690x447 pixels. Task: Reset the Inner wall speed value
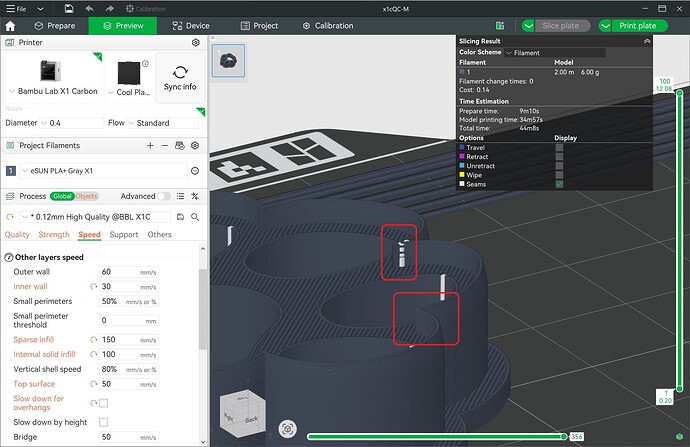tap(93, 286)
